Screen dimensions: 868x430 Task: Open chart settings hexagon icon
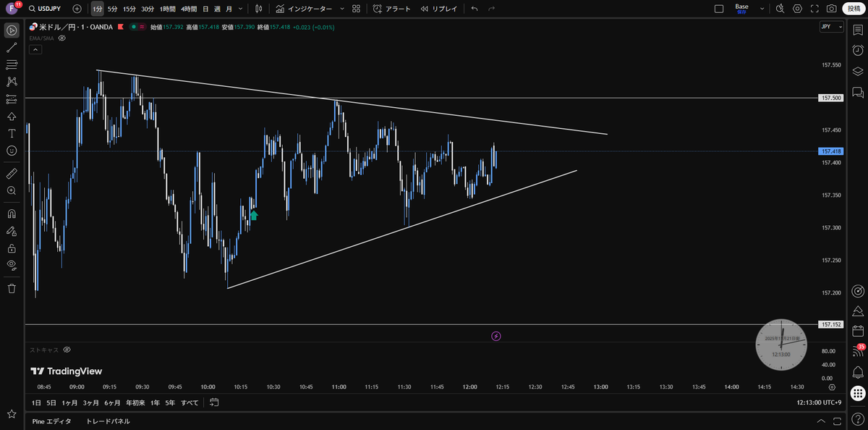(797, 9)
